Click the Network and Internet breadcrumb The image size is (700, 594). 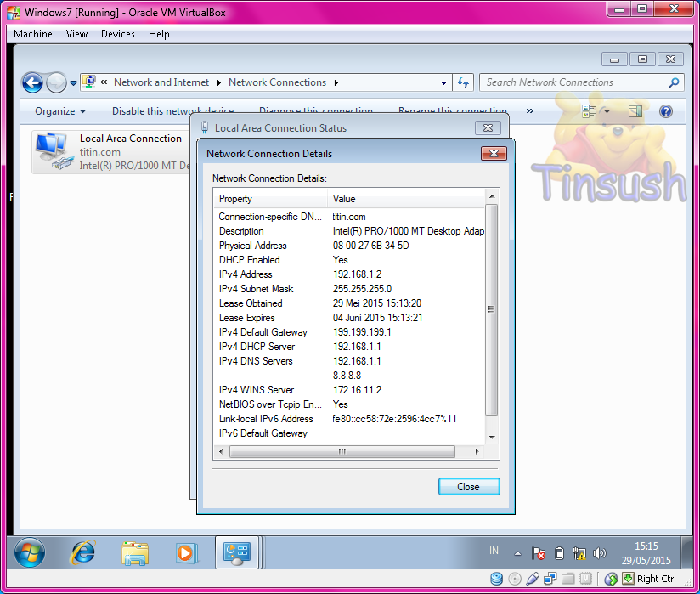[x=161, y=82]
